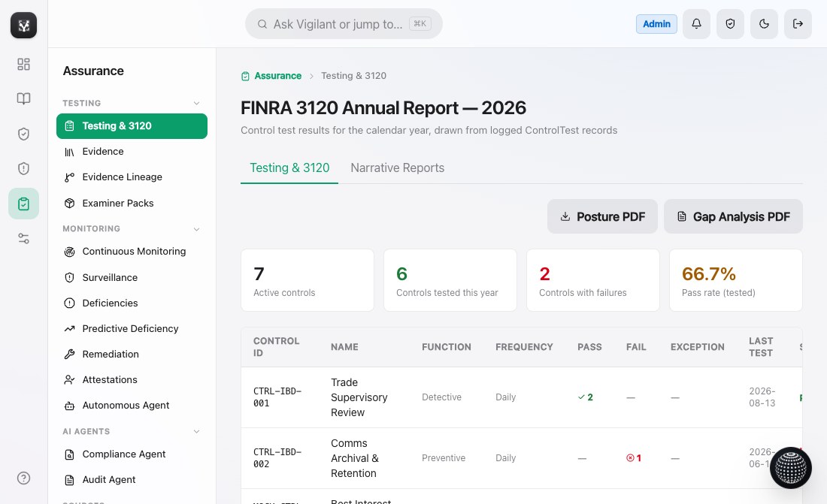Click the Pass rate (tested) card
827x504 pixels.
point(736,280)
